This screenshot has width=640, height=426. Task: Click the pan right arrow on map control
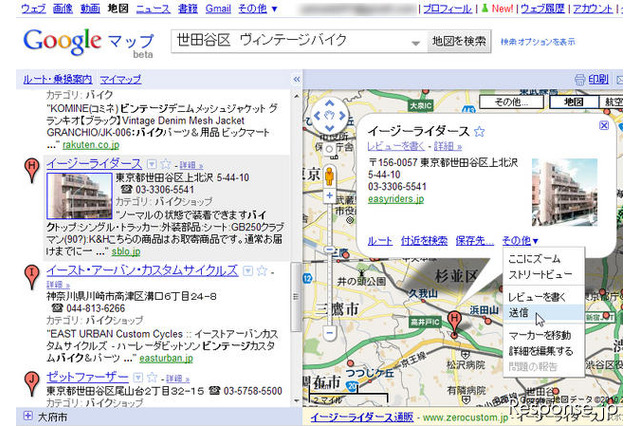tap(342, 116)
